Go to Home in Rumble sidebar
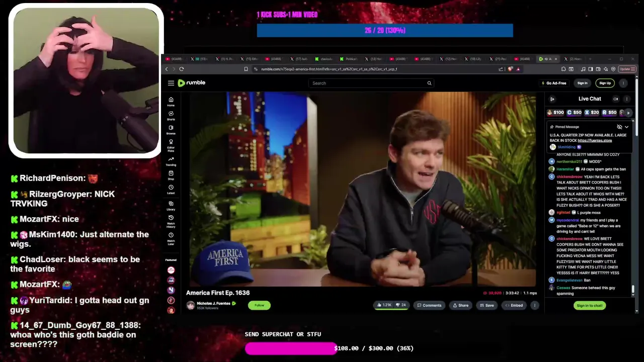 click(x=171, y=102)
